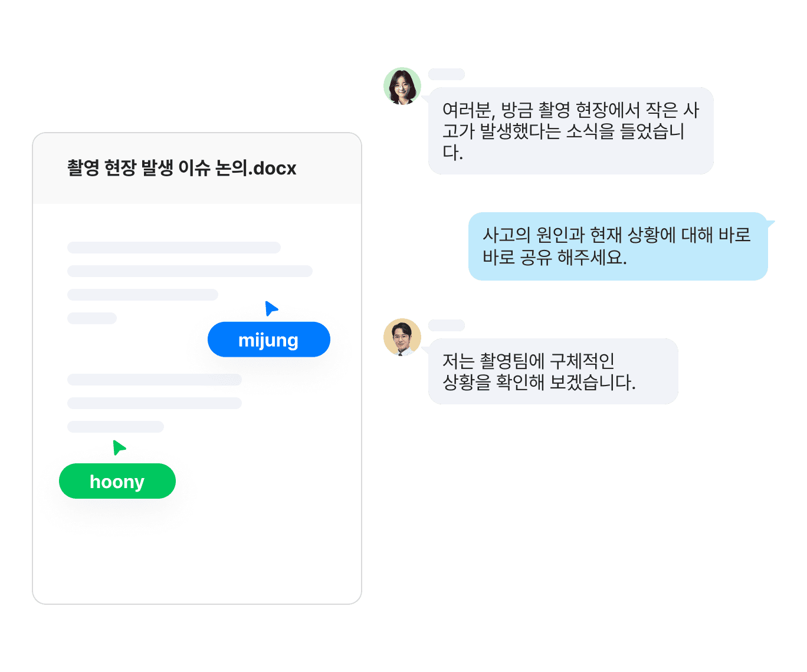Select the blue message about 사고의 원인
Image resolution: width=807 pixels, height=672 pixels.
[618, 246]
